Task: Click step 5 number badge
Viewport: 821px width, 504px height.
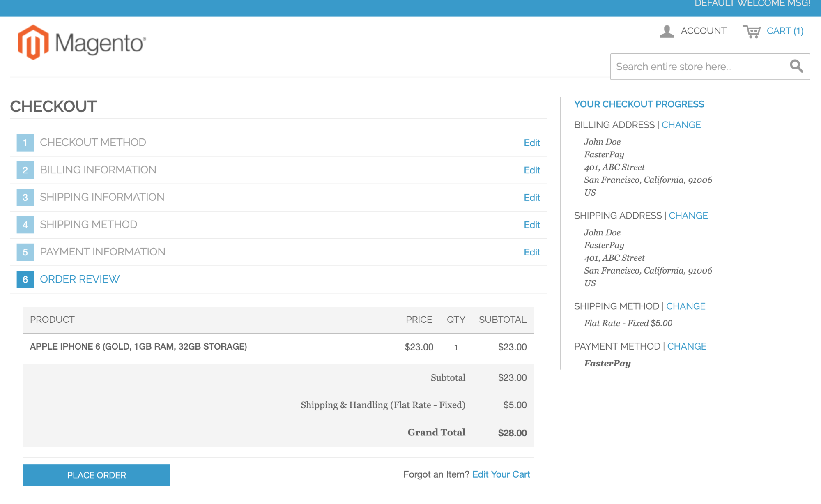Action: pos(25,252)
